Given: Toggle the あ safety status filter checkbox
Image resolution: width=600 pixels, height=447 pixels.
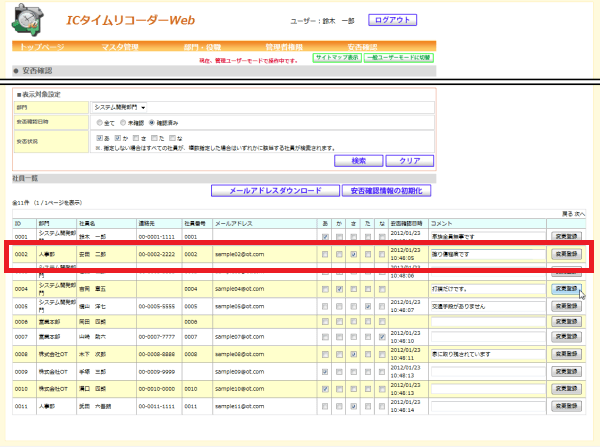Looking at the screenshot, I should tap(100, 138).
